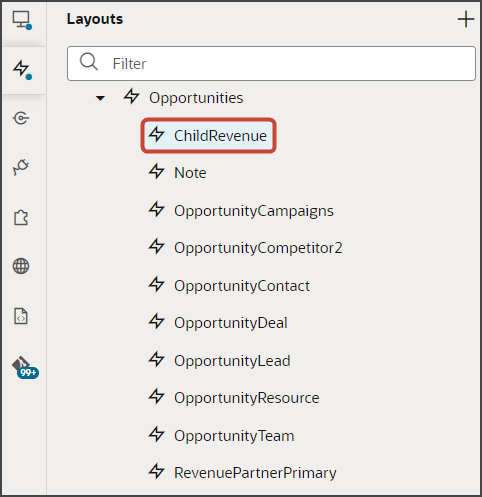Select the ChildRevenue layout
482x497 pixels.
coord(208,136)
